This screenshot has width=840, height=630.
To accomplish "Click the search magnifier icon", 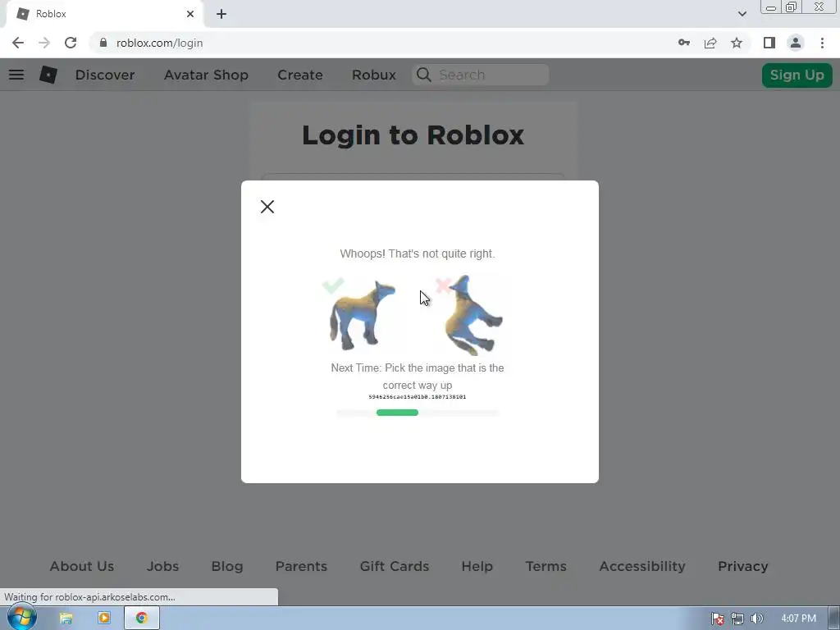I will point(424,75).
